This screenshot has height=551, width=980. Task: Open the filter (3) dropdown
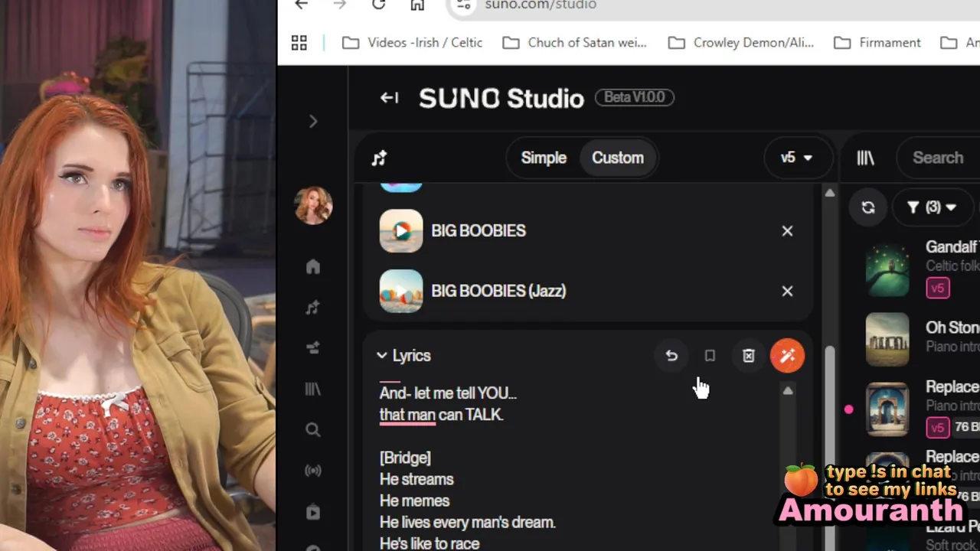pyautogui.click(x=932, y=207)
